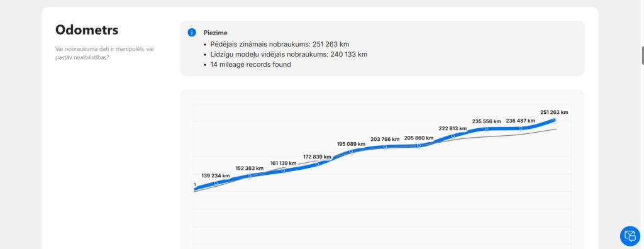This screenshot has height=249, width=644.
Task: Select the 203 766 km data point
Action: [385, 147]
